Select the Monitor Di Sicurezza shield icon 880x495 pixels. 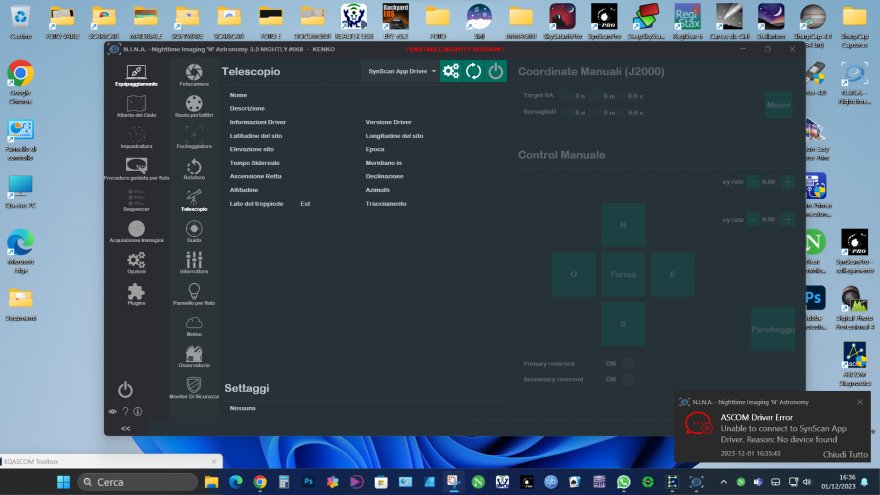pos(194,388)
